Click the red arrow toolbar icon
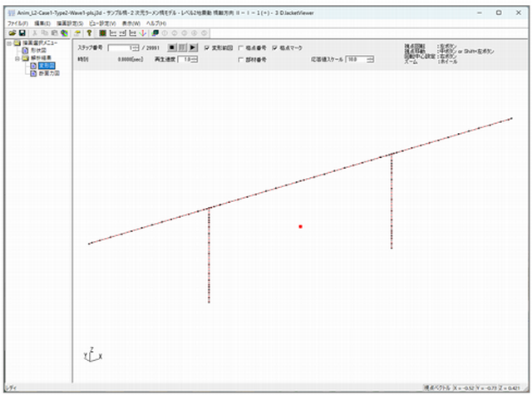Image resolution: width=532 pixels, height=395 pixels. (x=144, y=32)
